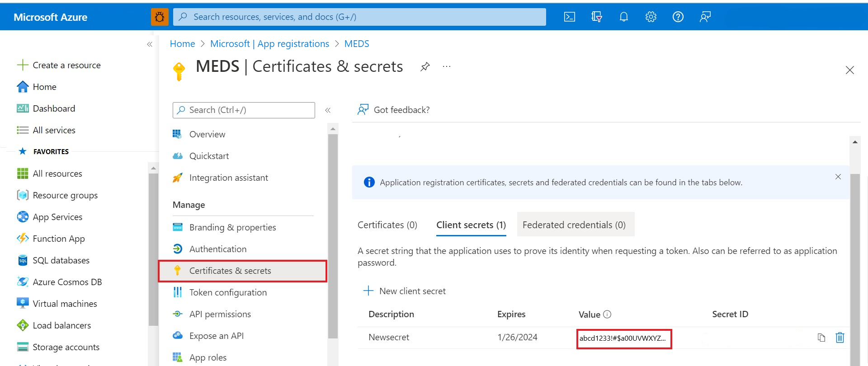Open Virtual machines

pyautogui.click(x=57, y=304)
